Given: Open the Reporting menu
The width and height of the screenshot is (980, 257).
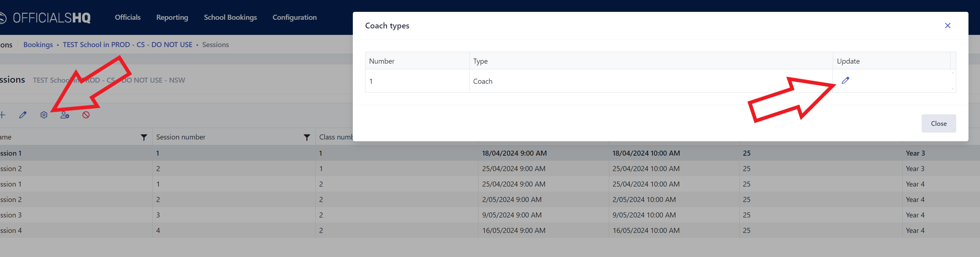Looking at the screenshot, I should tap(172, 18).
